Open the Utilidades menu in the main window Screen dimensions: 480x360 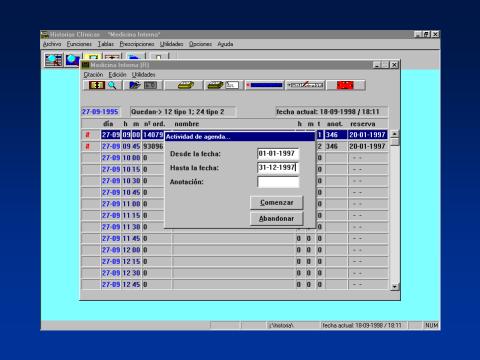coord(171,44)
